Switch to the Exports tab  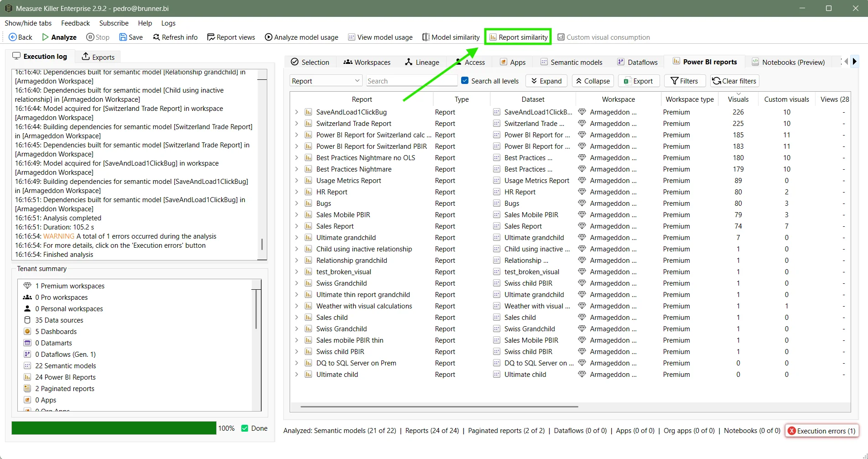[x=98, y=57]
